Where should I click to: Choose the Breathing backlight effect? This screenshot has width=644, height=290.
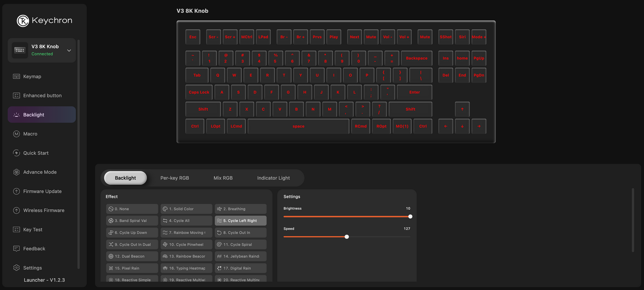(240, 209)
